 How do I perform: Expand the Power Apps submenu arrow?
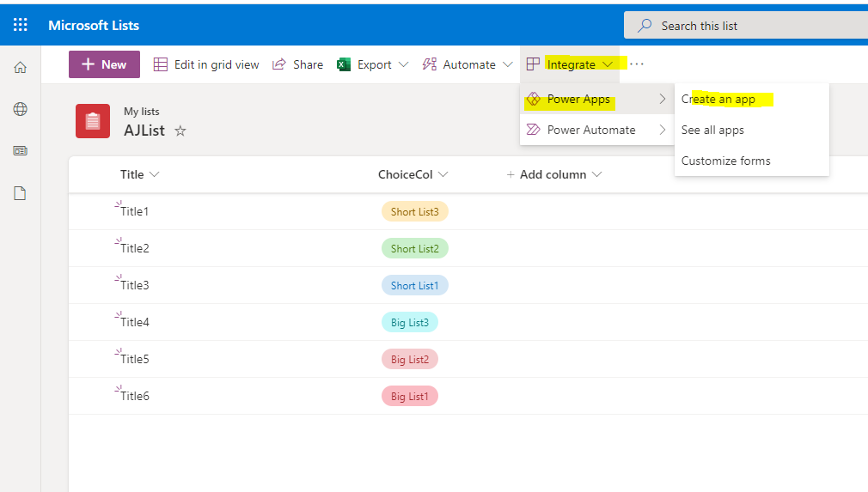(662, 99)
